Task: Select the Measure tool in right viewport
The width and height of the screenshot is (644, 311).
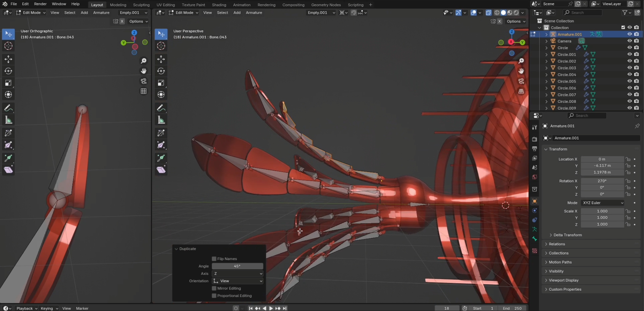Action: 161,120
